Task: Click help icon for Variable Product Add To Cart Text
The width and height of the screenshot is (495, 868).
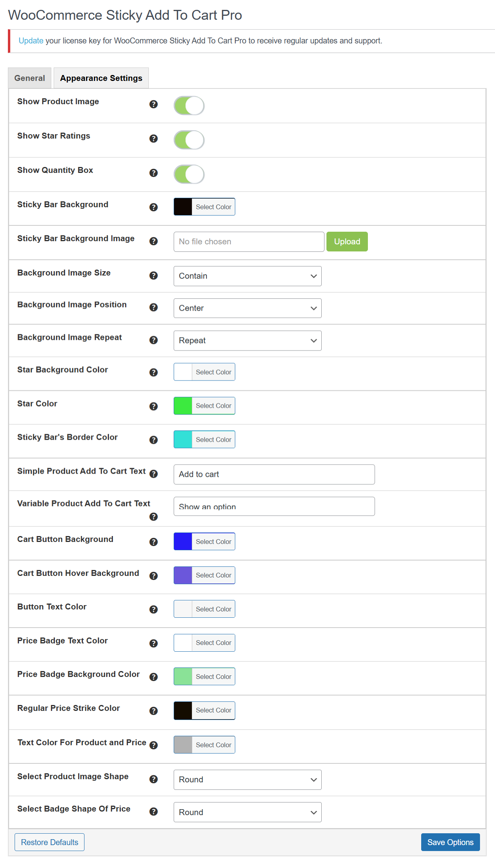Action: click(154, 517)
